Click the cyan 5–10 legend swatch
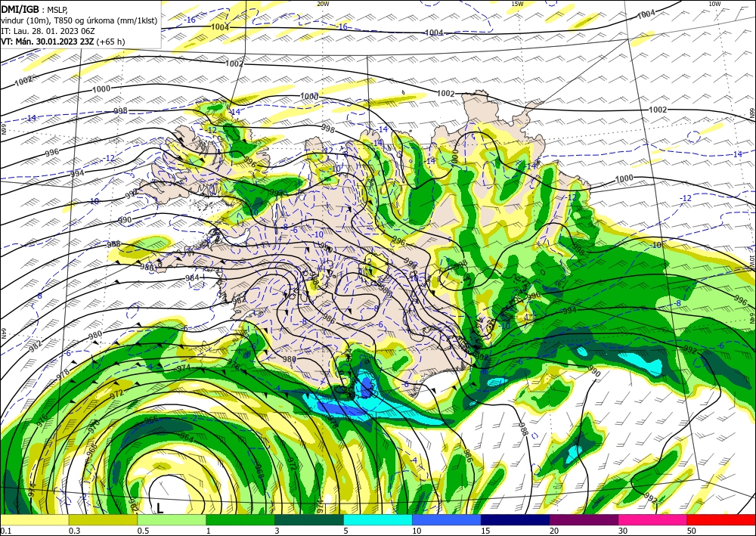The height and width of the screenshot is (536, 756). (378, 519)
